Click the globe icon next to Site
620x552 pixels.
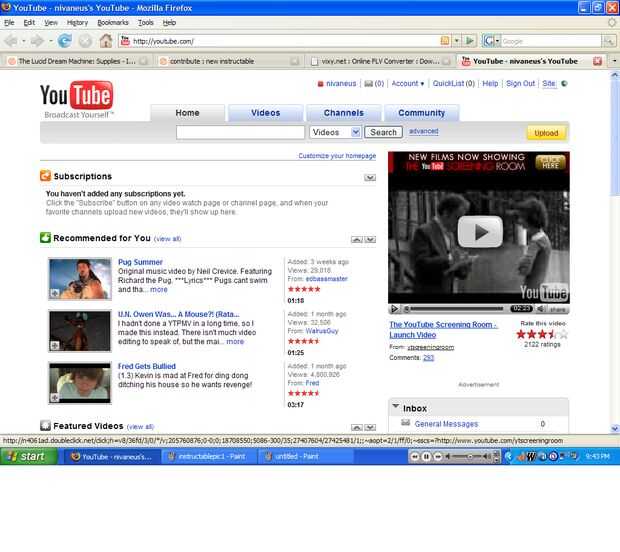click(x=564, y=83)
